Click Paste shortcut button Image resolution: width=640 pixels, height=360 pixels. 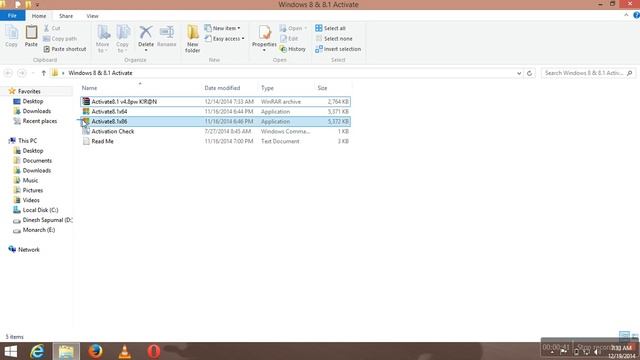65,49
